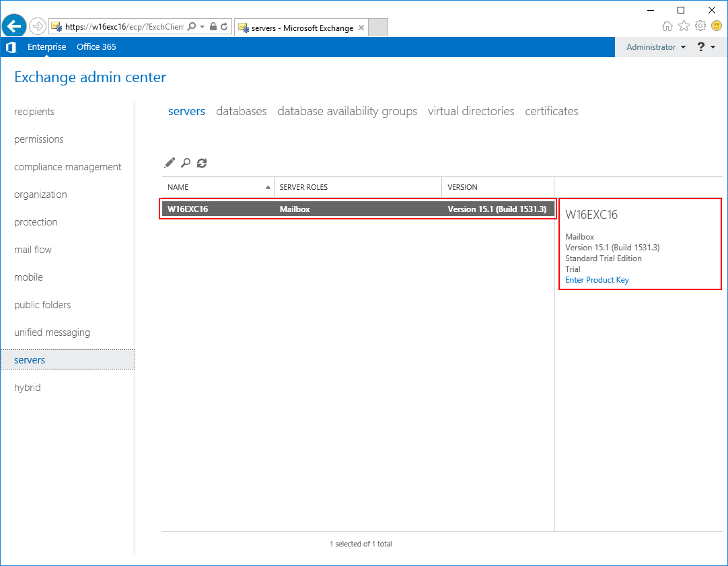Screen dimensions: 728x566
Task: Open recipients in the left navigation
Action: click(34, 112)
